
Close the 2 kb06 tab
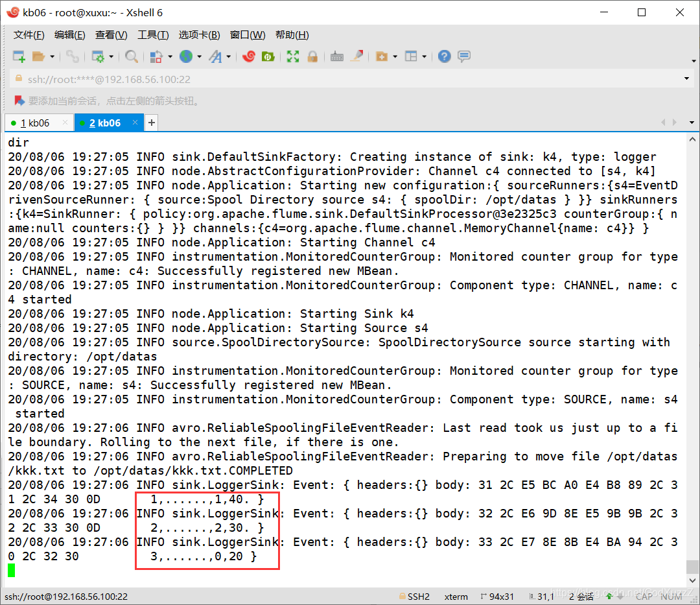point(135,123)
